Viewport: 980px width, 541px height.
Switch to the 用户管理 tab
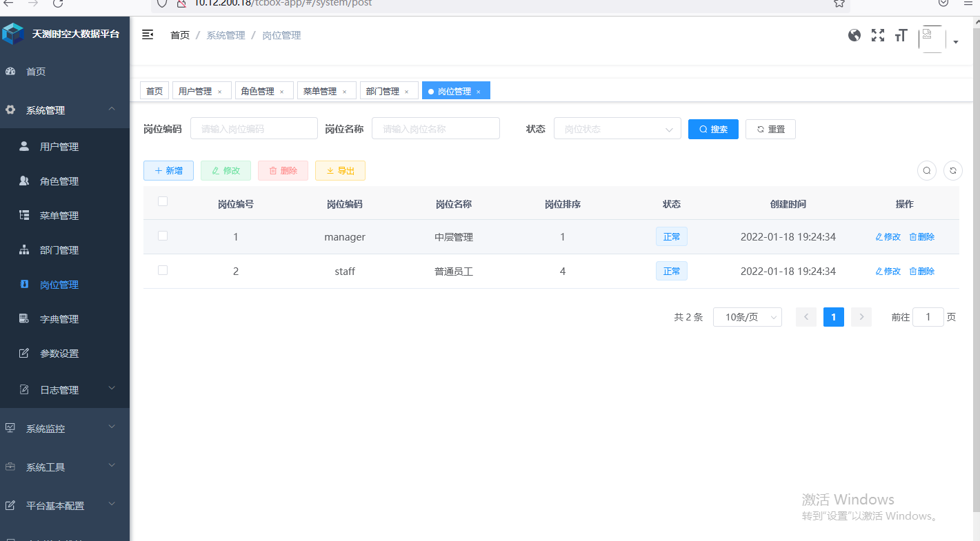click(197, 90)
